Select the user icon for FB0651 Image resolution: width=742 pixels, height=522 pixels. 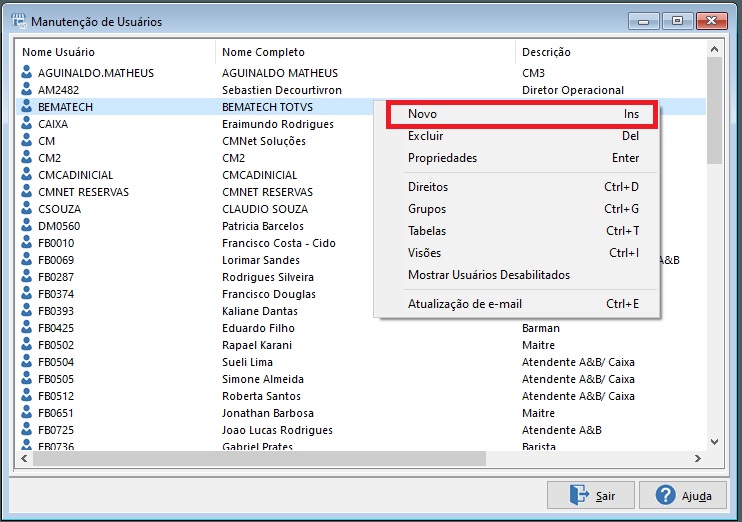pos(27,413)
